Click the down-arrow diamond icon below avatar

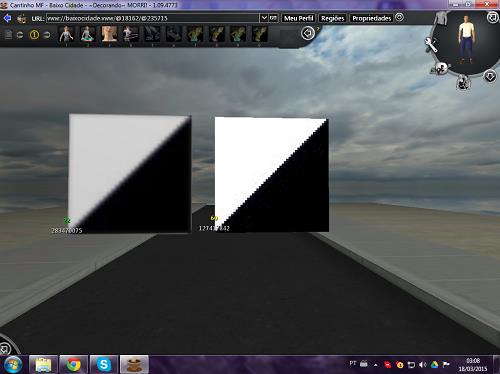pos(490,77)
